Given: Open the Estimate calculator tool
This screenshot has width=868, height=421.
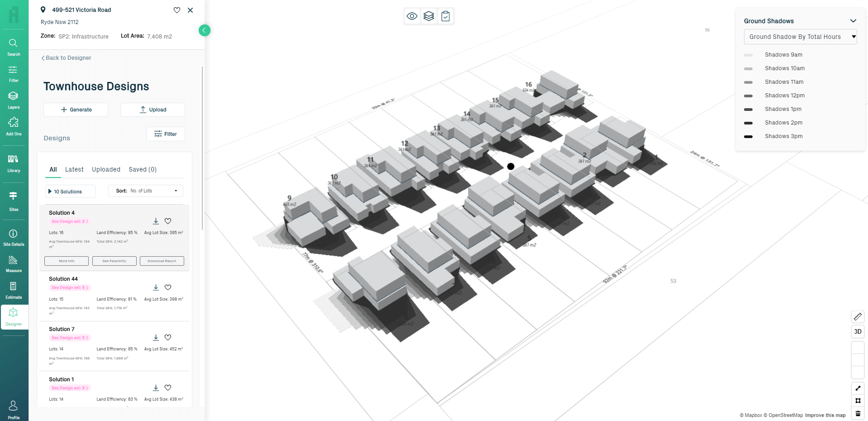Looking at the screenshot, I should [14, 290].
